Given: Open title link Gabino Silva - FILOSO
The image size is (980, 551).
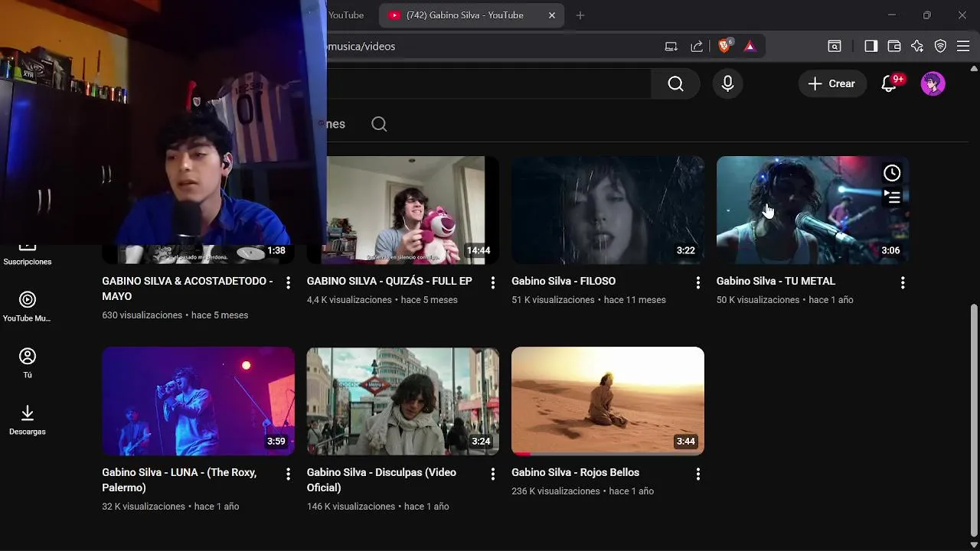Looking at the screenshot, I should pyautogui.click(x=563, y=281).
